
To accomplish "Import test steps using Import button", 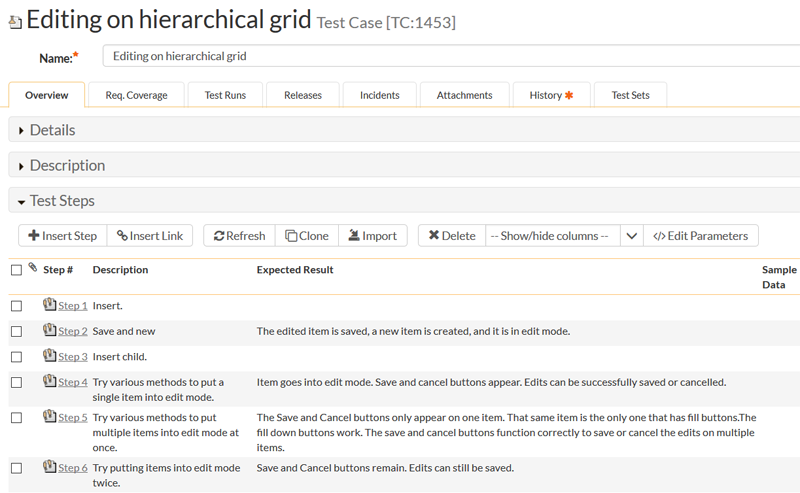I will [372, 236].
